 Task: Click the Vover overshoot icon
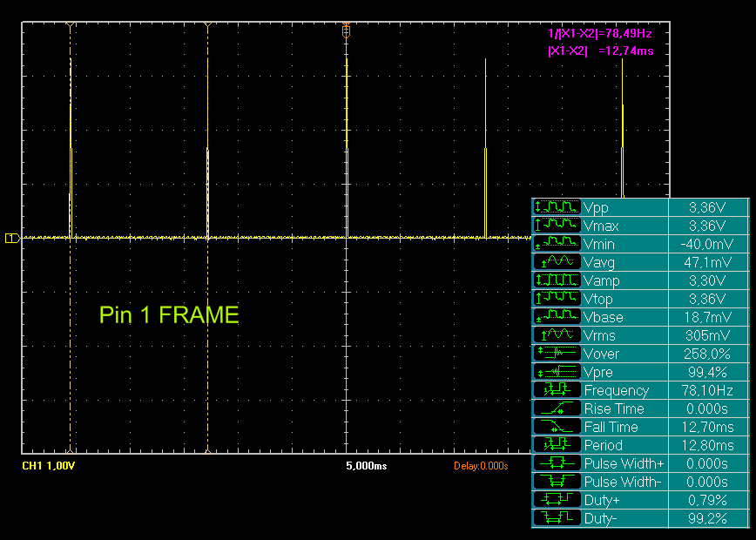click(557, 354)
